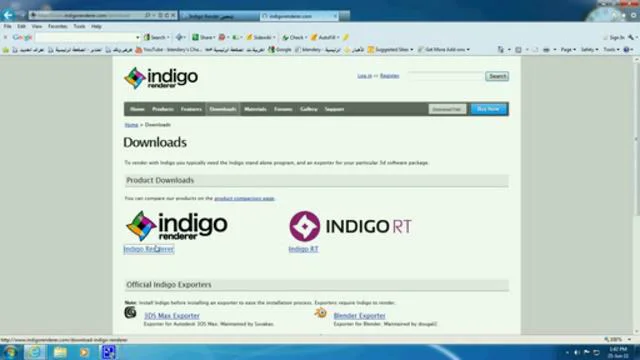Viewport: 640px width, 360px height.
Task: Click the Google toolbar Search button
Action: click(155, 37)
